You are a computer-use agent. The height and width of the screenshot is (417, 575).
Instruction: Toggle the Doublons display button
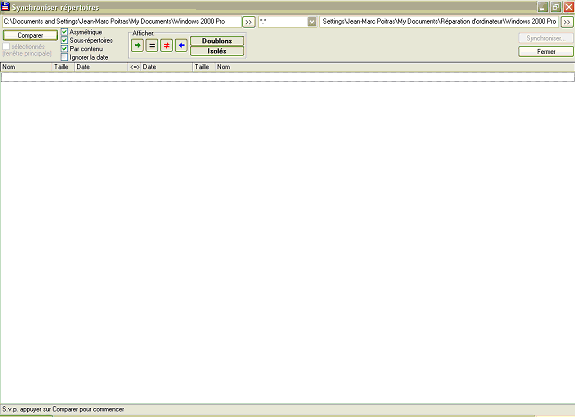[217, 41]
